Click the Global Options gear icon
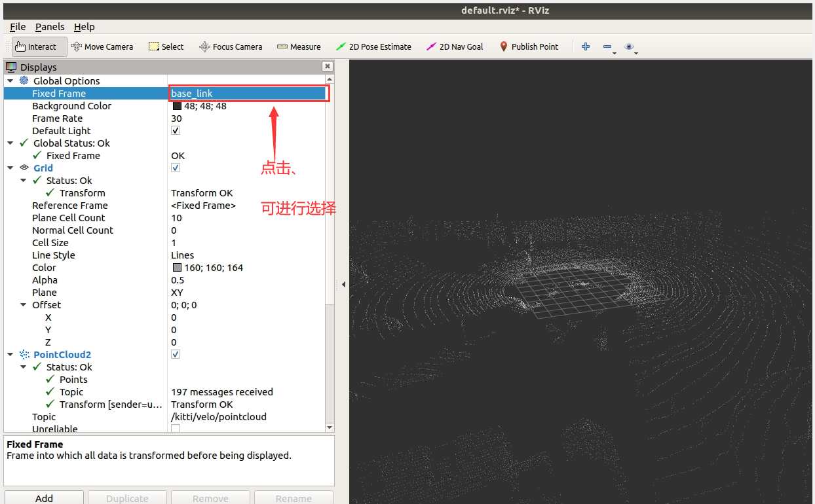 [x=24, y=81]
